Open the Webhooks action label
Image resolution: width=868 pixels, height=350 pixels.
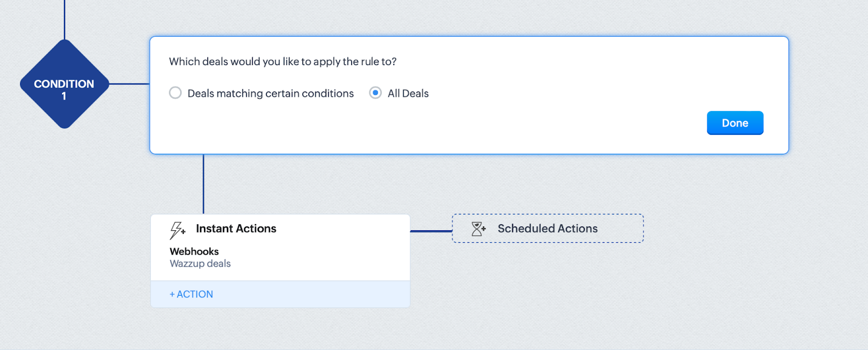(x=194, y=251)
